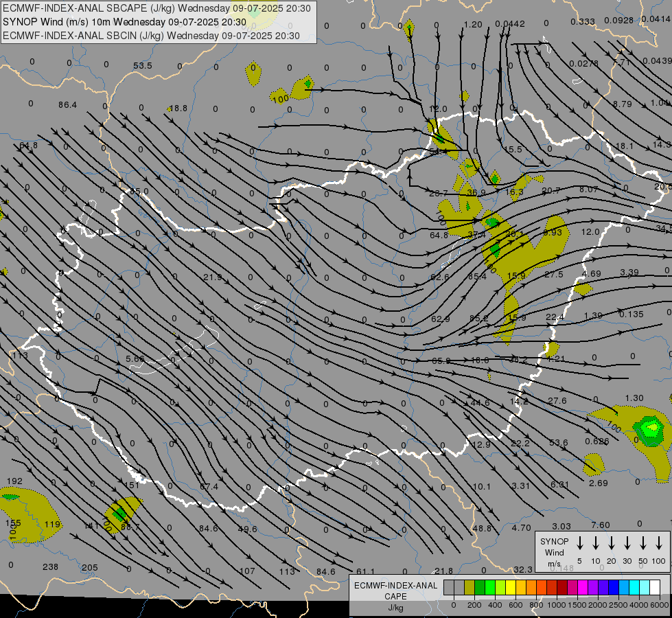Pick the sky blue swatch in CAPE legend
This screenshot has height=618, width=672.
pyautogui.click(x=623, y=587)
